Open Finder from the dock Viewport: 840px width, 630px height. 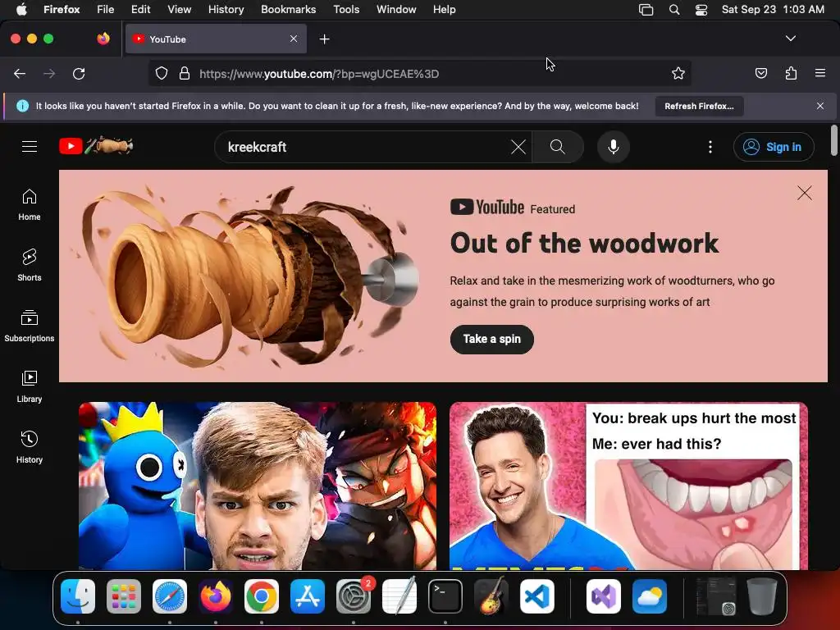pos(78,596)
